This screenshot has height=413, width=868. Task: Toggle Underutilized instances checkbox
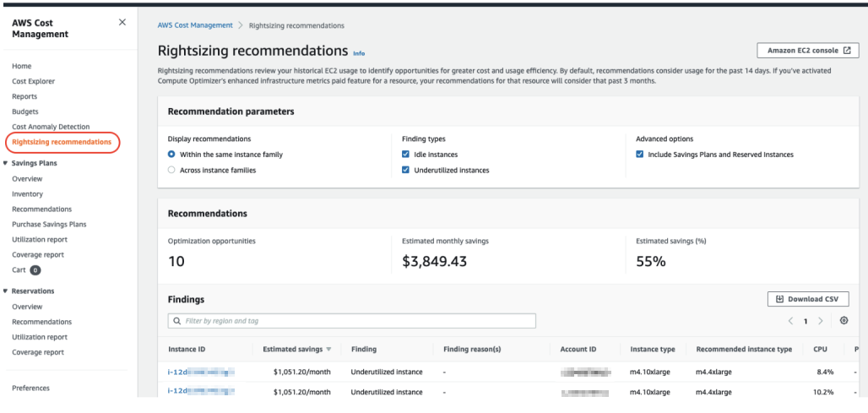(406, 170)
